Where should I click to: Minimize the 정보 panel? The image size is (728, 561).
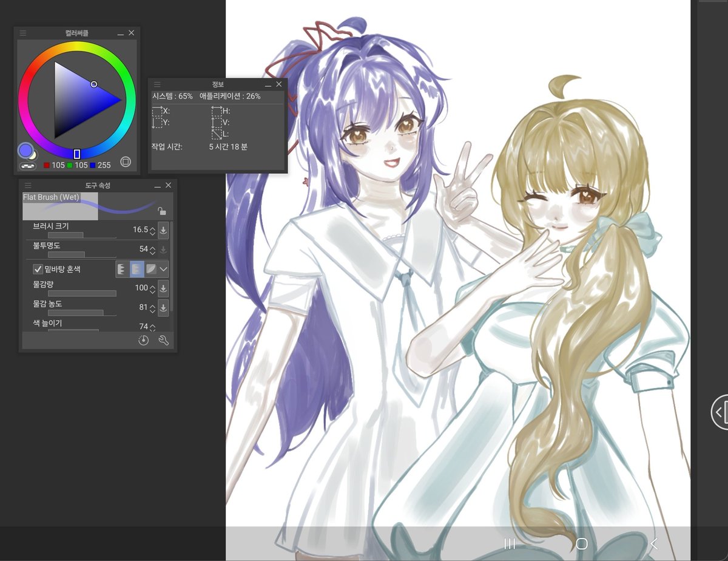[x=268, y=85]
